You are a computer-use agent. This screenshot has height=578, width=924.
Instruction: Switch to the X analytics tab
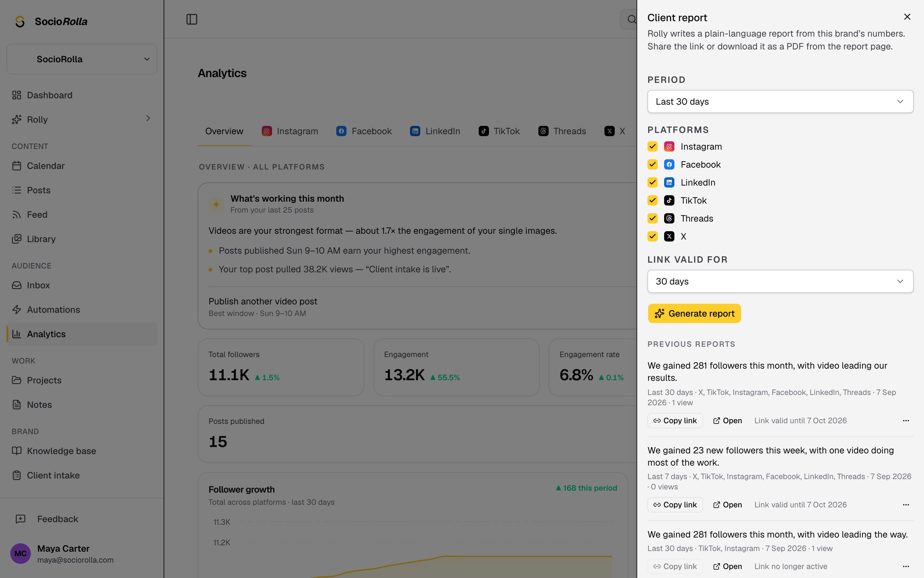615,131
